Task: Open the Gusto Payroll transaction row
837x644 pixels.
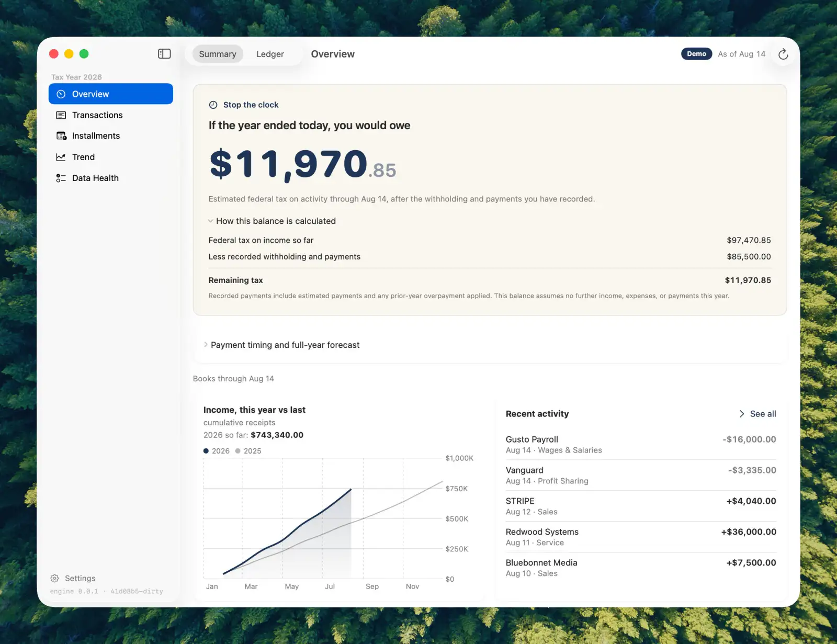Action: pos(641,445)
